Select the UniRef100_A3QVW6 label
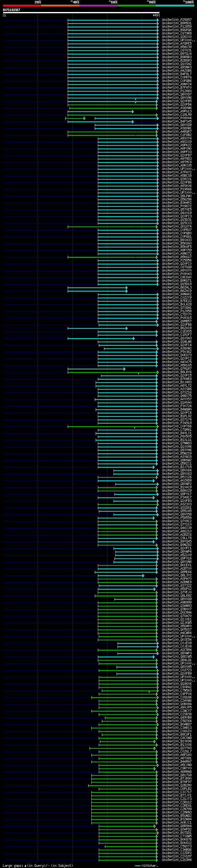The height and width of the screenshot is (868, 197). click(177, 108)
